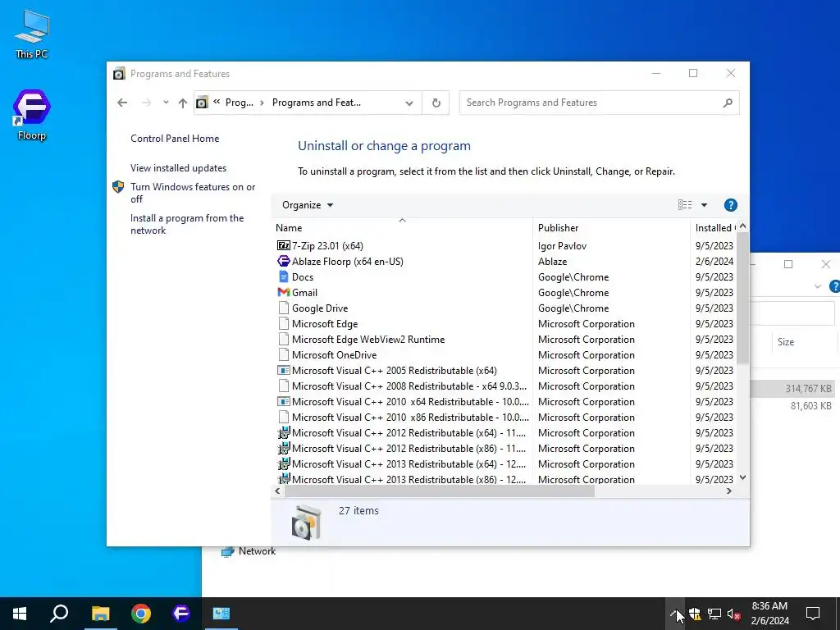Click Programs and Feat... breadcrumb
Viewport: 840px width, 630px height.
pyautogui.click(x=316, y=103)
